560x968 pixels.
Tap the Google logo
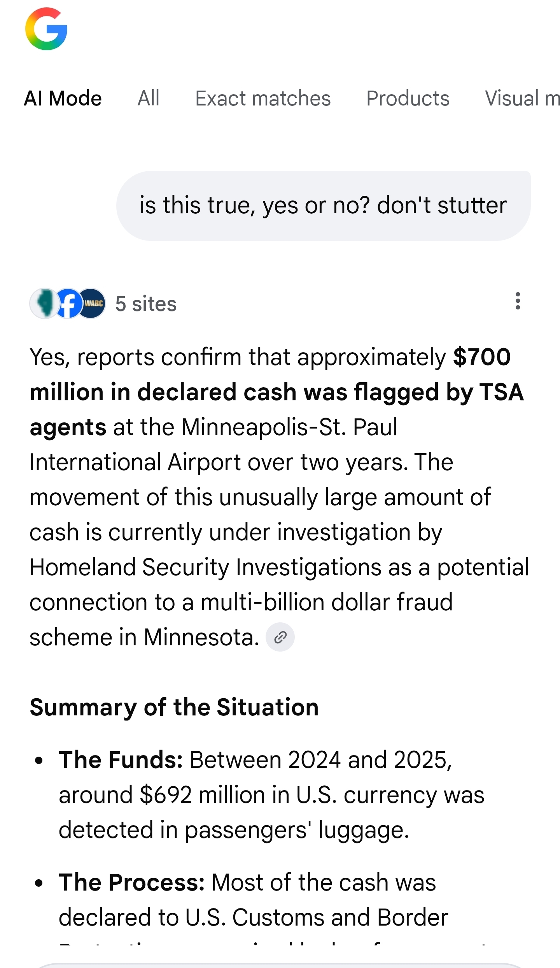pyautogui.click(x=46, y=29)
